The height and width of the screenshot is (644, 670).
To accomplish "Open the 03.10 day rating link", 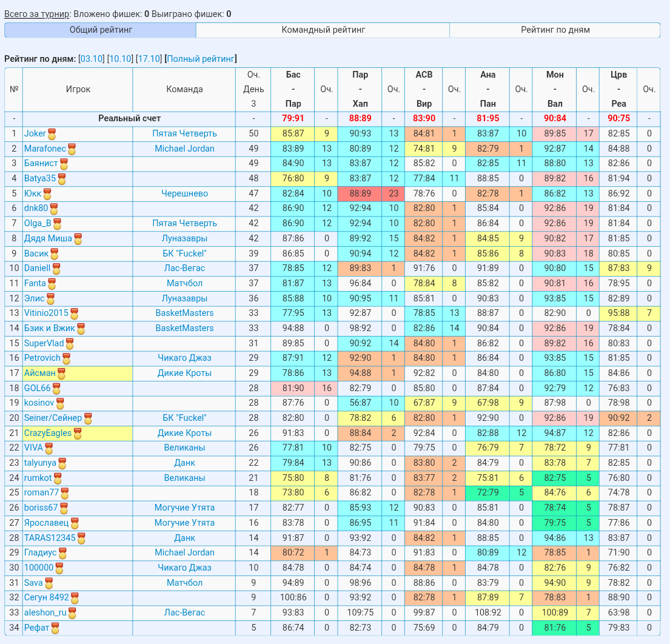I will point(92,59).
